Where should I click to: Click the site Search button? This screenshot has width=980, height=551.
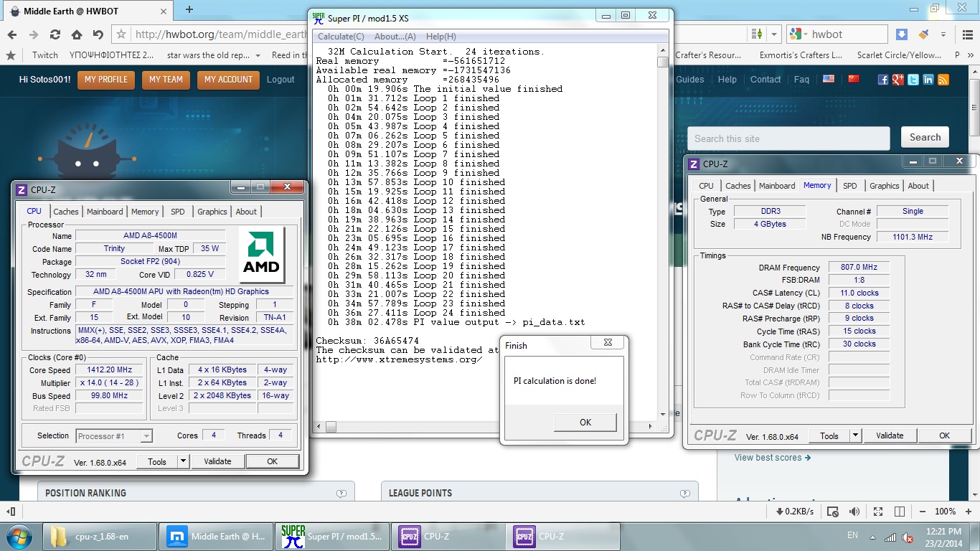tap(925, 138)
